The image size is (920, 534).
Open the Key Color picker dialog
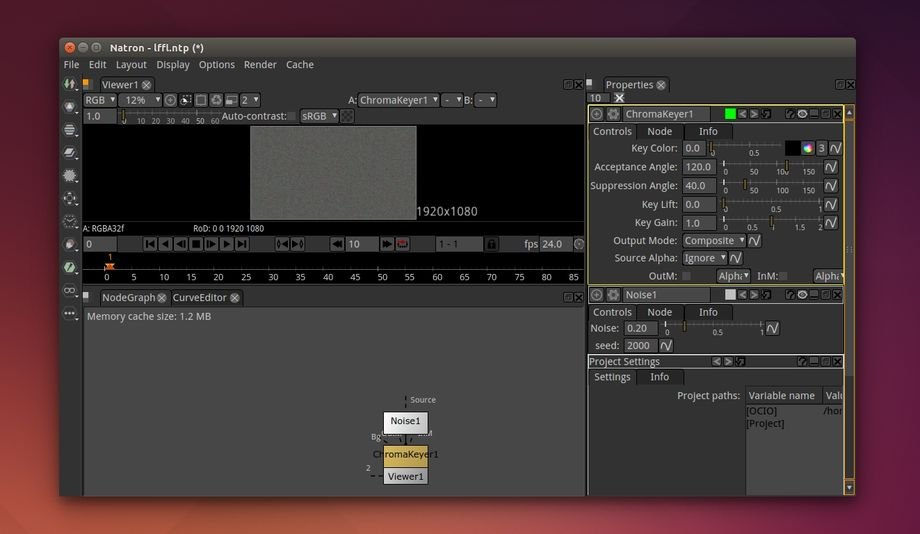click(x=807, y=148)
